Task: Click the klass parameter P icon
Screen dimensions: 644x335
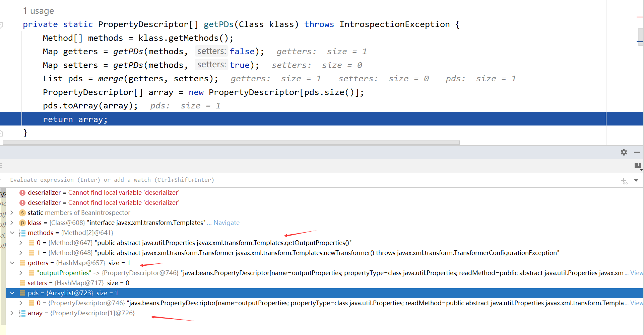Action: coord(22,223)
